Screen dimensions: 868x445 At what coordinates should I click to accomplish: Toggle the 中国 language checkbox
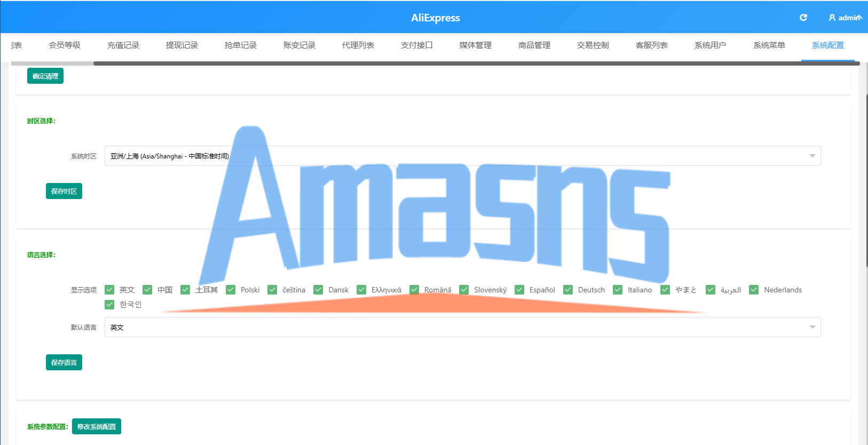[147, 290]
